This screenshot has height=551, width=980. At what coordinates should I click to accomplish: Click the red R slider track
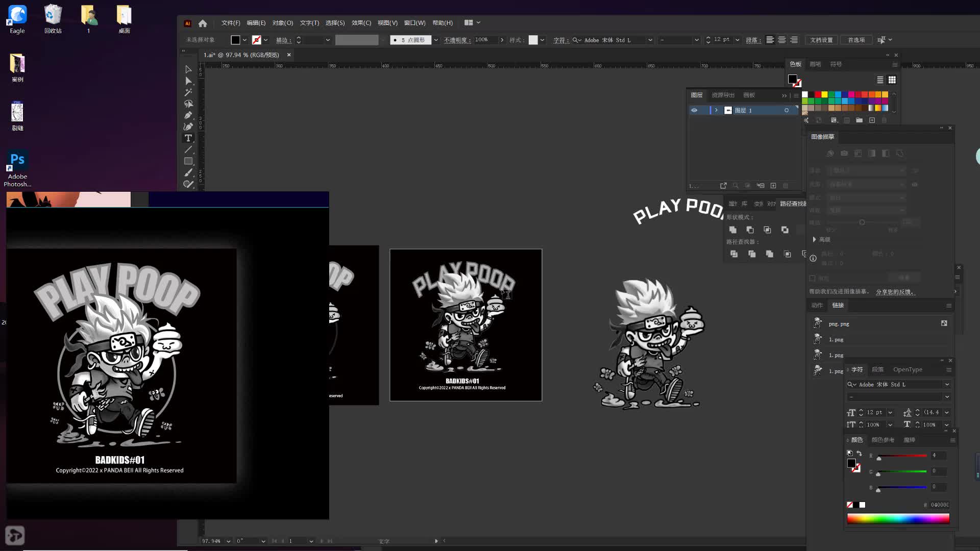coord(902,456)
